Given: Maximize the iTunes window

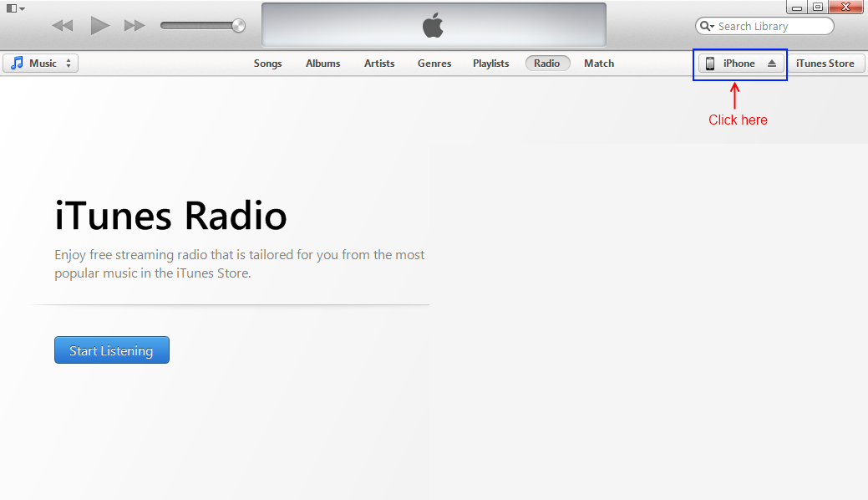Looking at the screenshot, I should pyautogui.click(x=818, y=8).
